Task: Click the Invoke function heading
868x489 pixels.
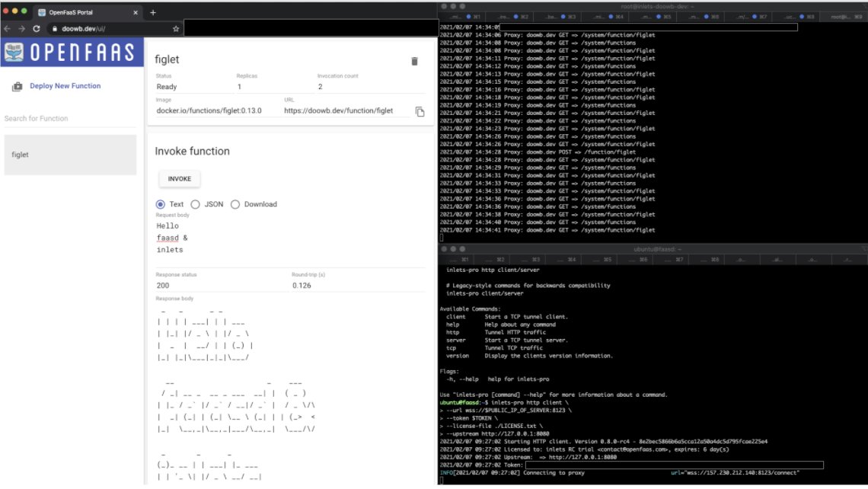Action: coord(192,151)
